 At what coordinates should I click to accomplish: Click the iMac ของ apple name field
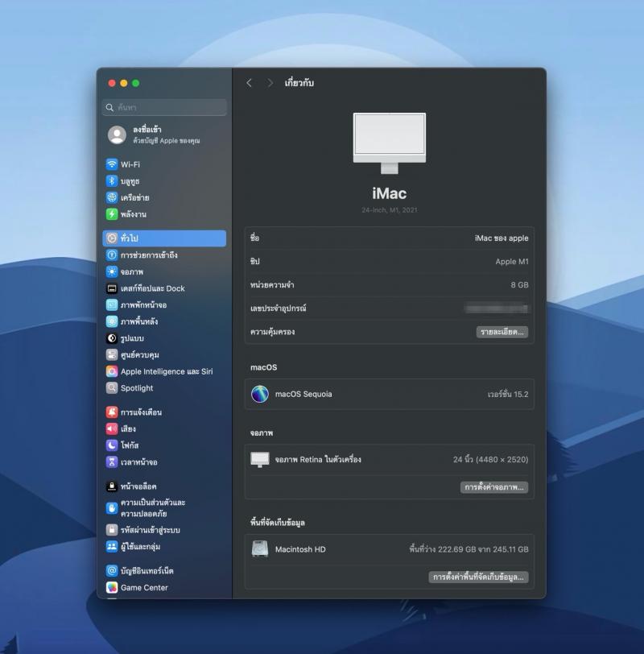(501, 238)
